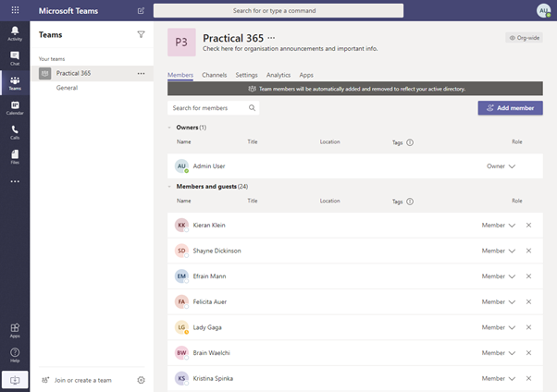Switch to the Settings tab
Screen dimensions: 557x392
(x=246, y=75)
